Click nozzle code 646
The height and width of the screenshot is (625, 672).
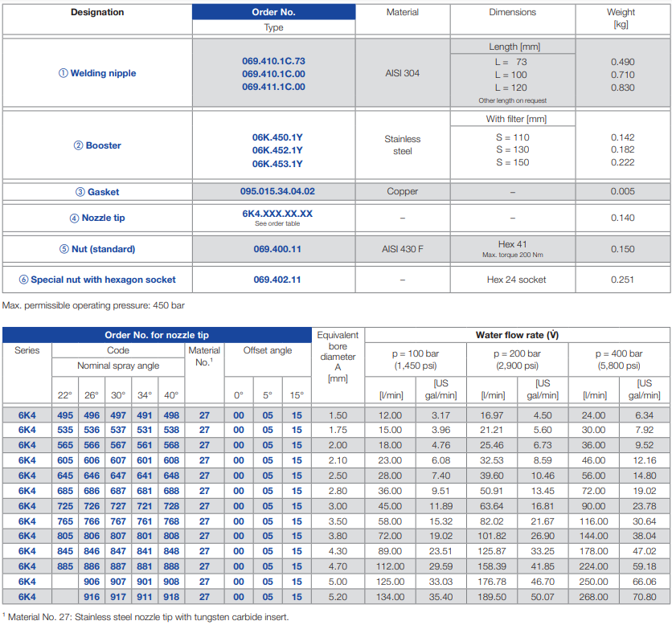(92, 476)
